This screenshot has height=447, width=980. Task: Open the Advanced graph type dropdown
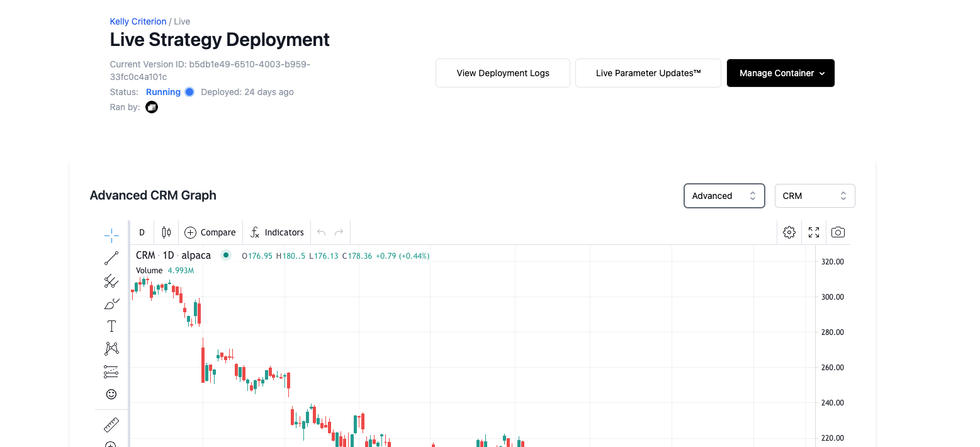pyautogui.click(x=724, y=196)
